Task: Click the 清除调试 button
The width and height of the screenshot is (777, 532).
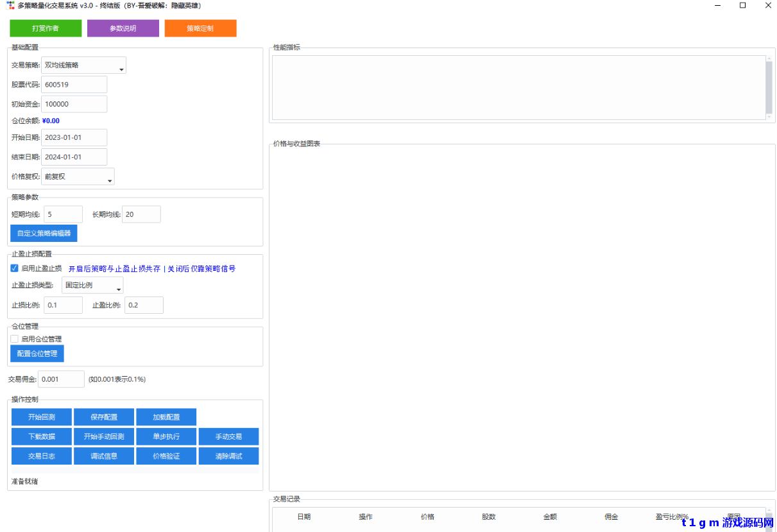Action: click(x=228, y=456)
